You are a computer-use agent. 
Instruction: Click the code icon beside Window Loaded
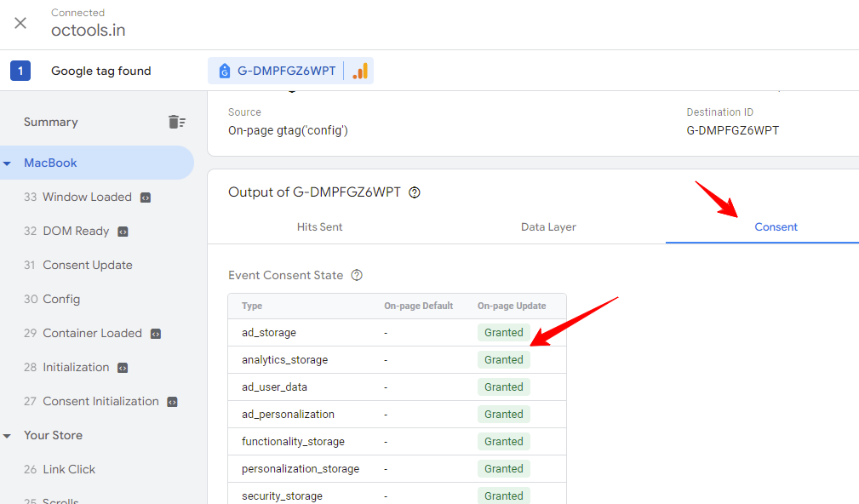pyautogui.click(x=146, y=198)
